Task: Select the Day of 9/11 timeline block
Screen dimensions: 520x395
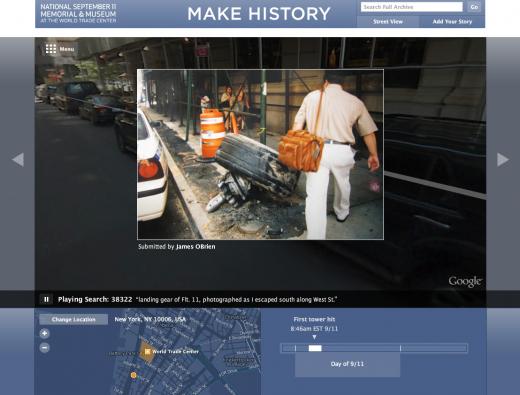Action: tap(347, 364)
